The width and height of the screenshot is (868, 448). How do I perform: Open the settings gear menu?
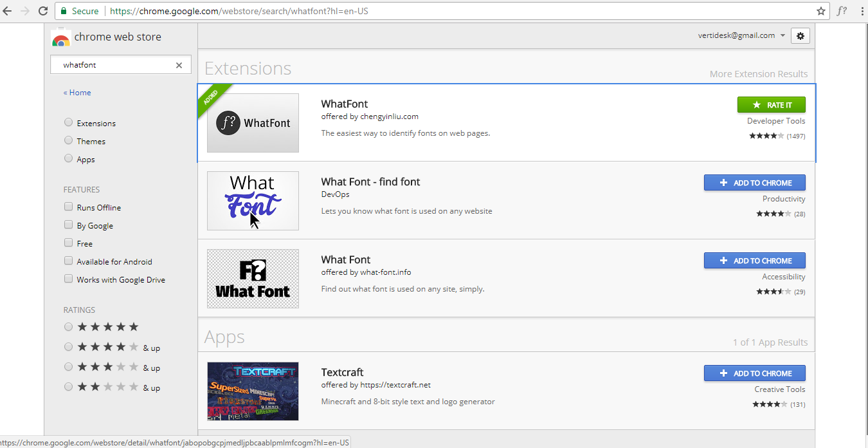[x=800, y=35]
